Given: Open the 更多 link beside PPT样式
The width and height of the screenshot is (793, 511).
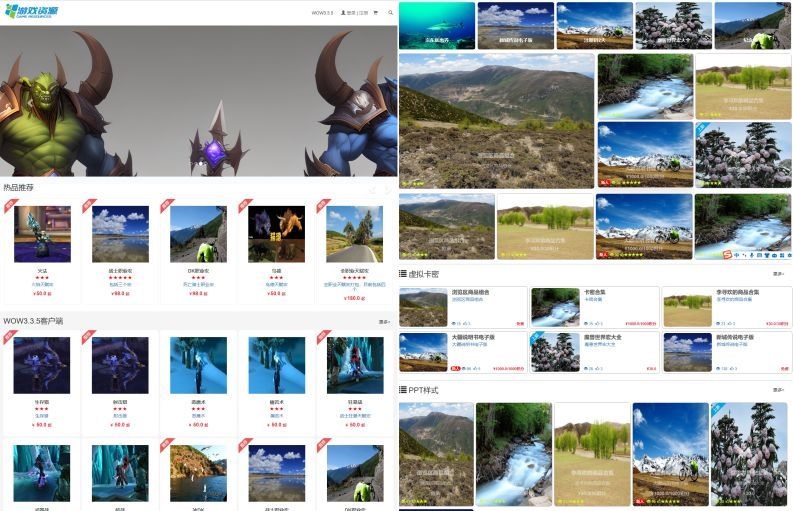Looking at the screenshot, I should click(779, 390).
